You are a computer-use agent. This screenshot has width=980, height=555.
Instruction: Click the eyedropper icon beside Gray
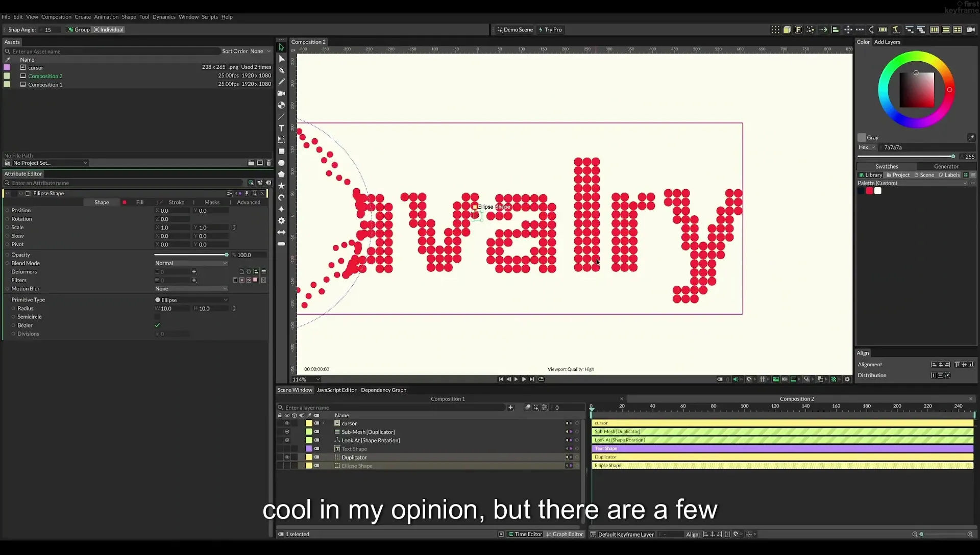tap(971, 137)
